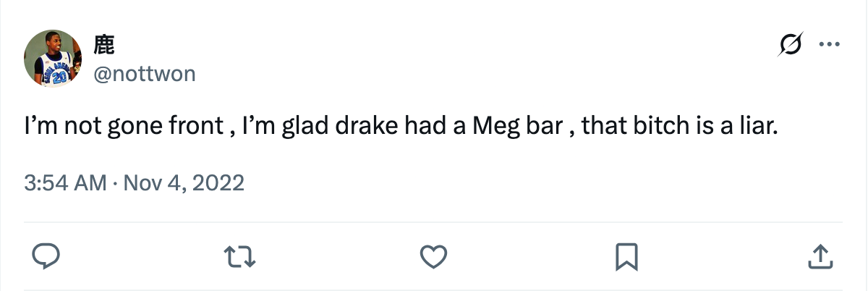This screenshot has width=868, height=291.
Task: Click the display name 鹿
Action: pyautogui.click(x=104, y=46)
